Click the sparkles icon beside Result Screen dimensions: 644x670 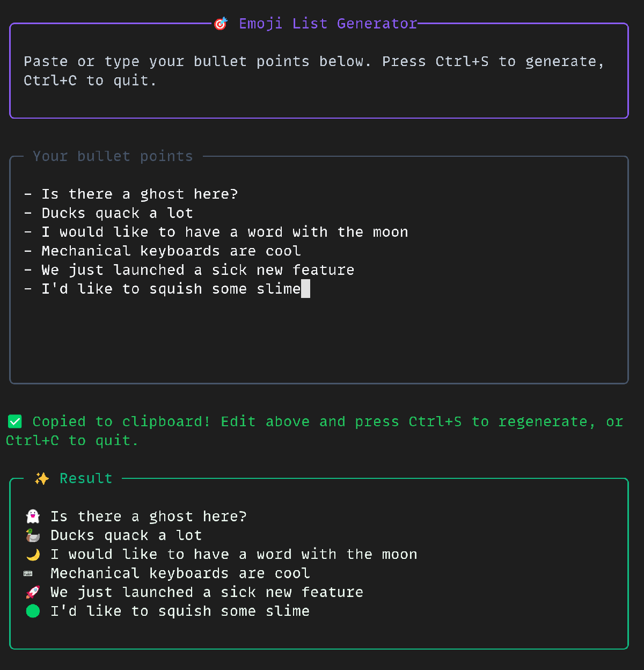pos(42,478)
